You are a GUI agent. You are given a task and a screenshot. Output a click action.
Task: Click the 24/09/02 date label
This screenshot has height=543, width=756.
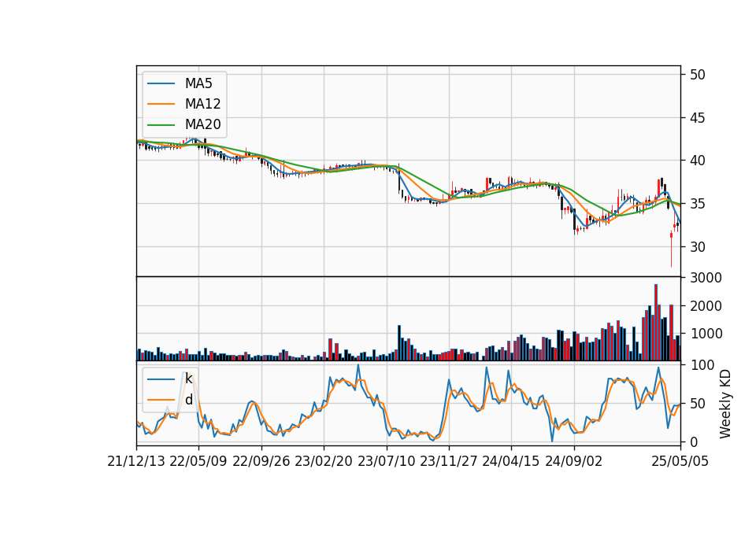click(574, 462)
